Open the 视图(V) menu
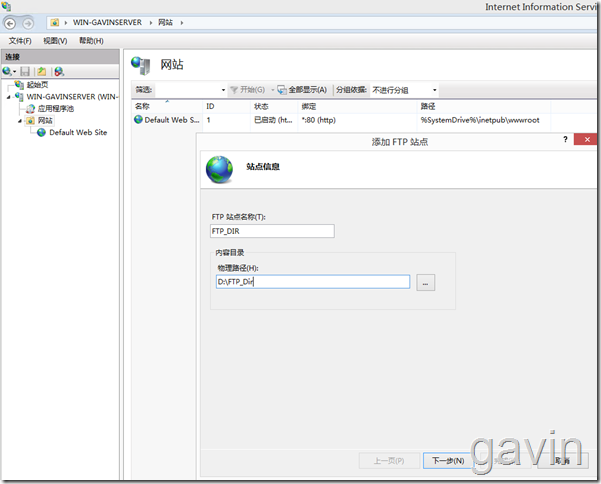Screen dimensions: 601x484 55,41
